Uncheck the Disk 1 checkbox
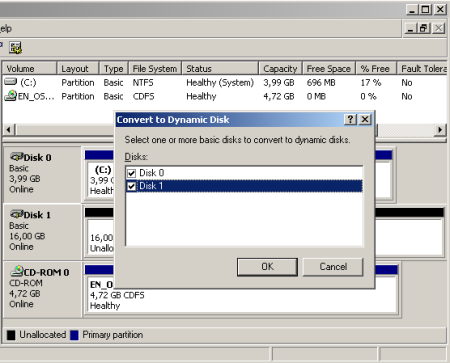The image size is (450, 363). point(131,186)
